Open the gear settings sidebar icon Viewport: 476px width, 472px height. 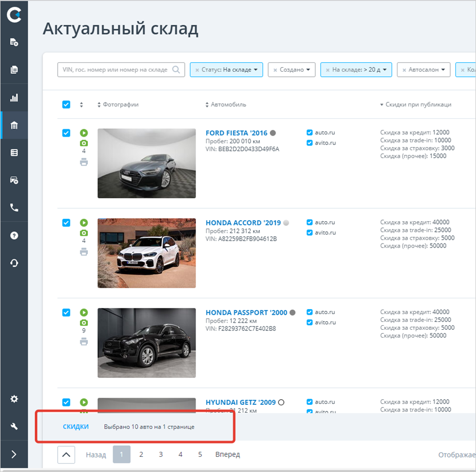pyautogui.click(x=14, y=399)
